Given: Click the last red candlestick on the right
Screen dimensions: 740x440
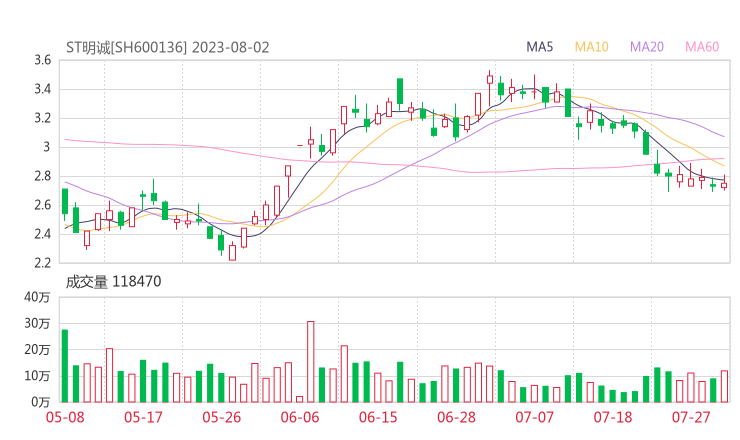Looking at the screenshot, I should coord(724,184).
